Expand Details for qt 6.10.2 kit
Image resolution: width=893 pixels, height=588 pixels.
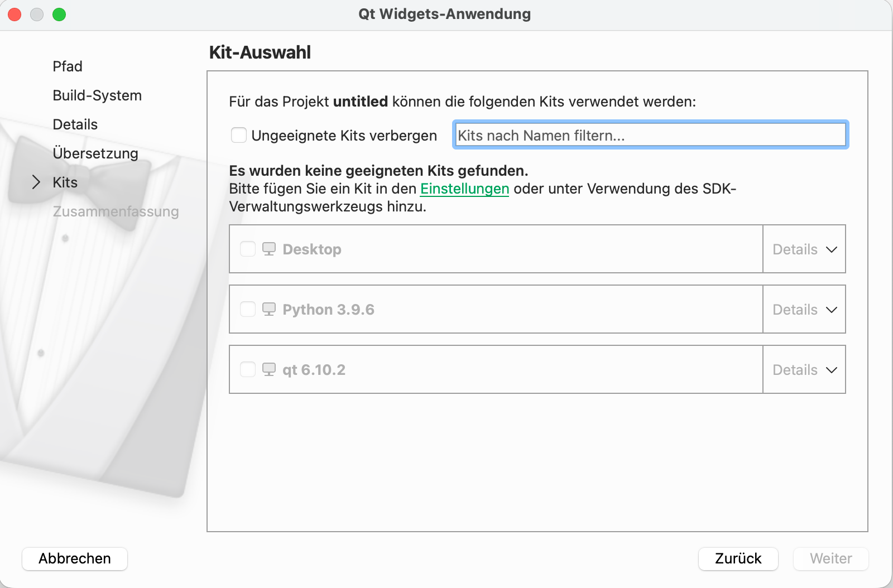pos(804,370)
